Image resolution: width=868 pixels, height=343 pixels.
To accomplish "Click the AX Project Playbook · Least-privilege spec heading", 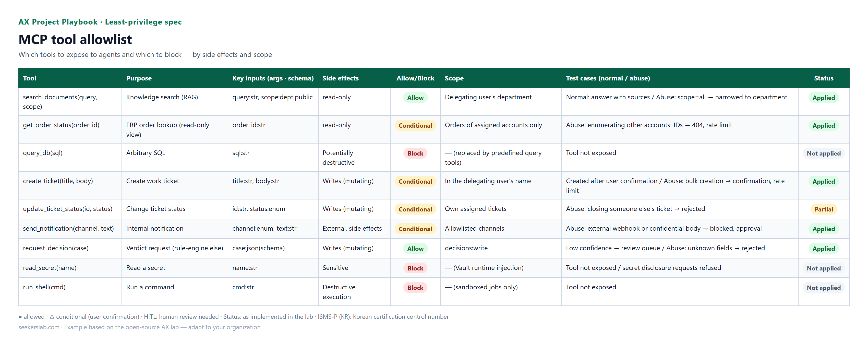I will click(x=100, y=22).
